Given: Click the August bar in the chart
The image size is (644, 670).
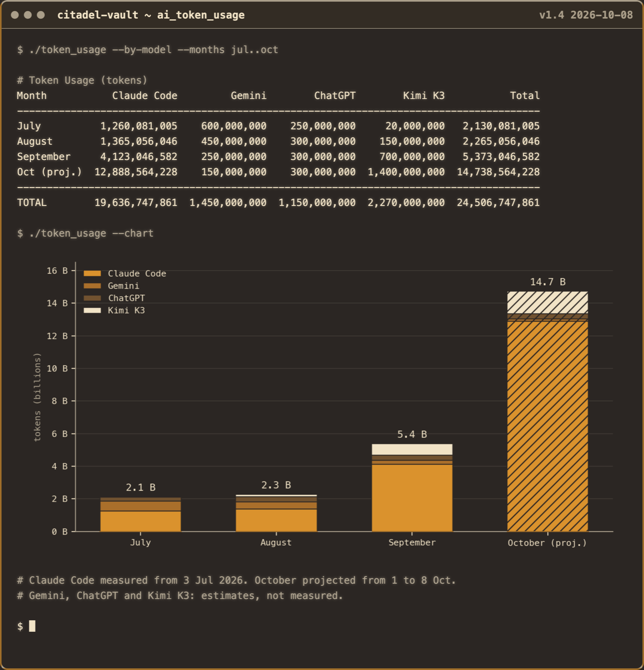Looking at the screenshot, I should pyautogui.click(x=276, y=513).
